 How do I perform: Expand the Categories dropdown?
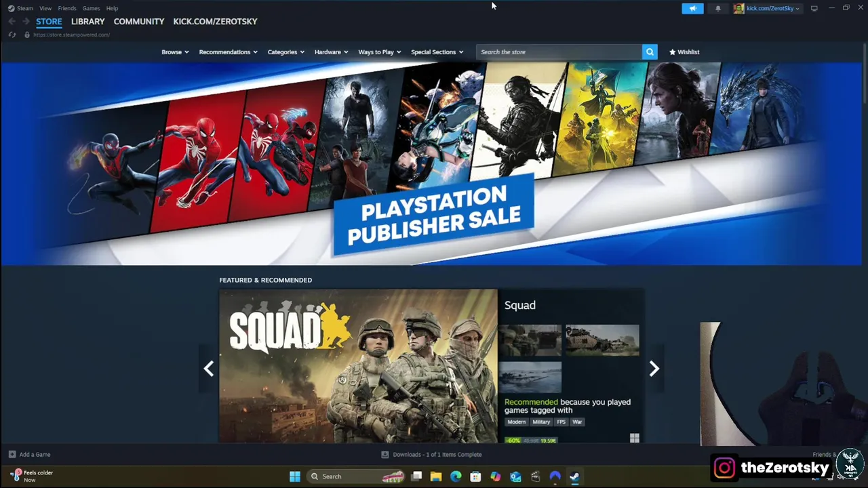(285, 52)
